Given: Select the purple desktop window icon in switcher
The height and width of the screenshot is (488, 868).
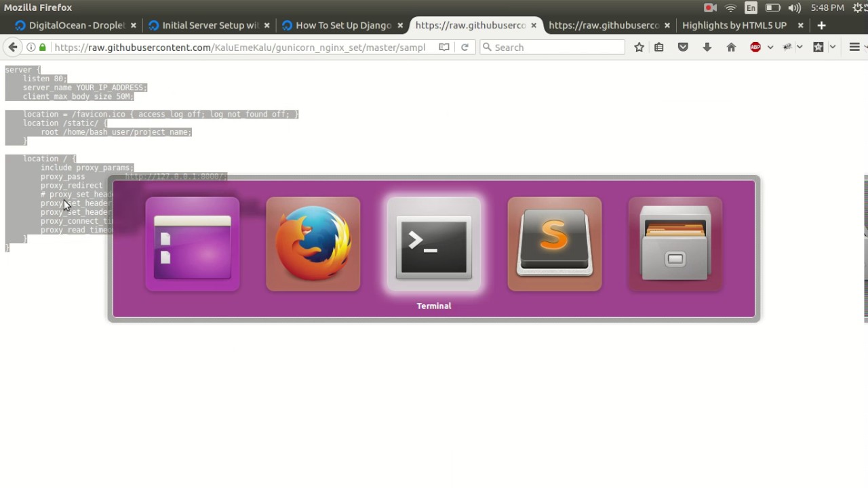Looking at the screenshot, I should tap(192, 245).
